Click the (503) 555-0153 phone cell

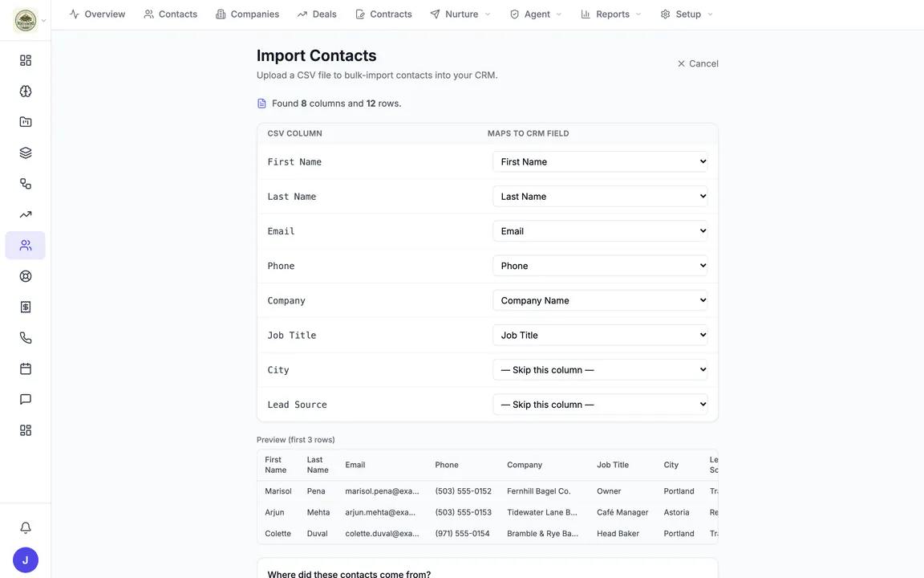[463, 512]
